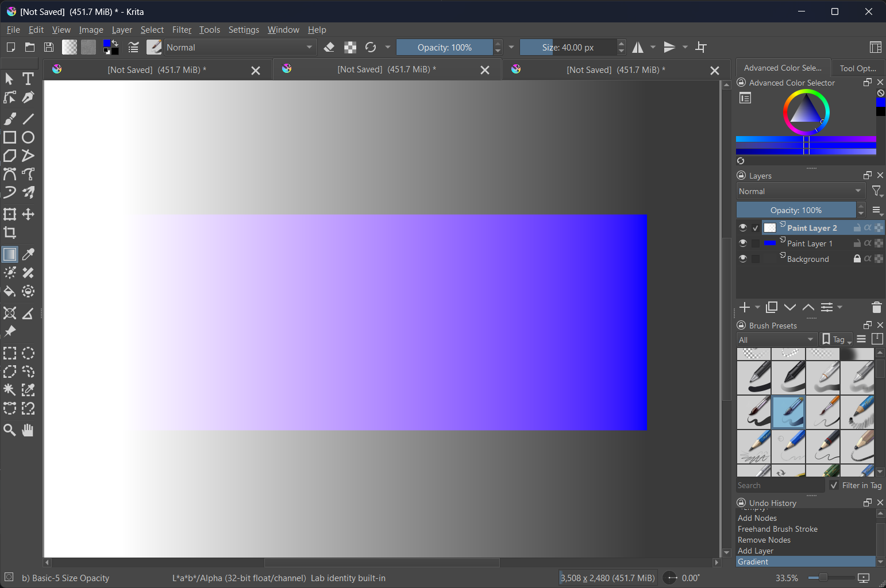This screenshot has height=588, width=886.
Task: Toggle eraser mode in toolbar
Action: point(329,47)
